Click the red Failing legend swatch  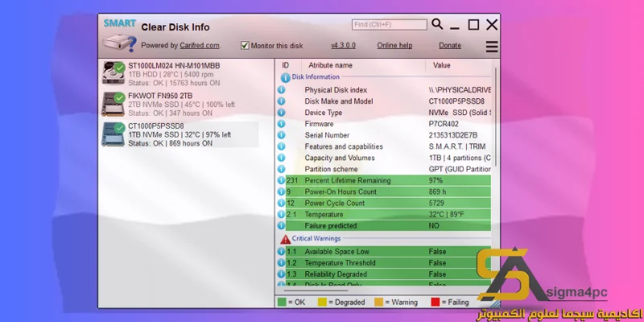point(435,302)
